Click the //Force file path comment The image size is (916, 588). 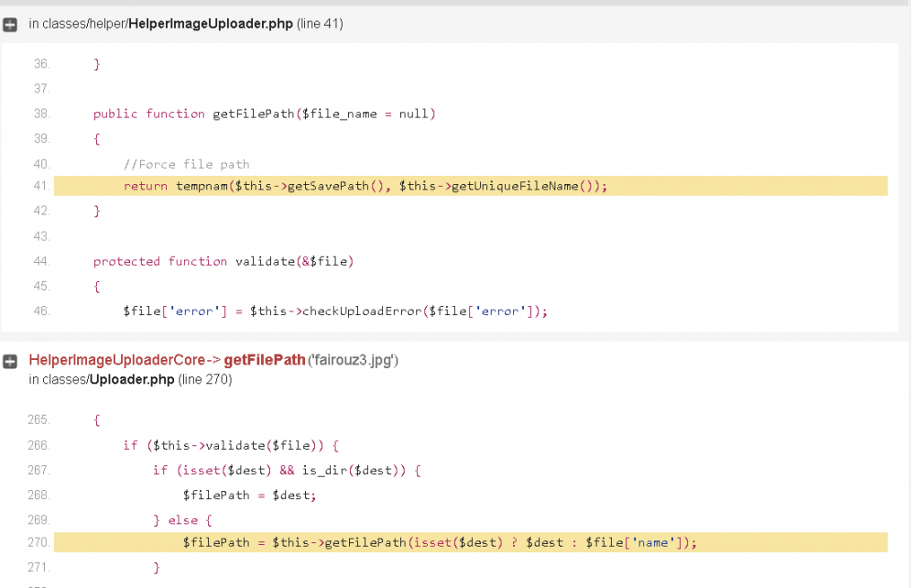pyautogui.click(x=186, y=165)
